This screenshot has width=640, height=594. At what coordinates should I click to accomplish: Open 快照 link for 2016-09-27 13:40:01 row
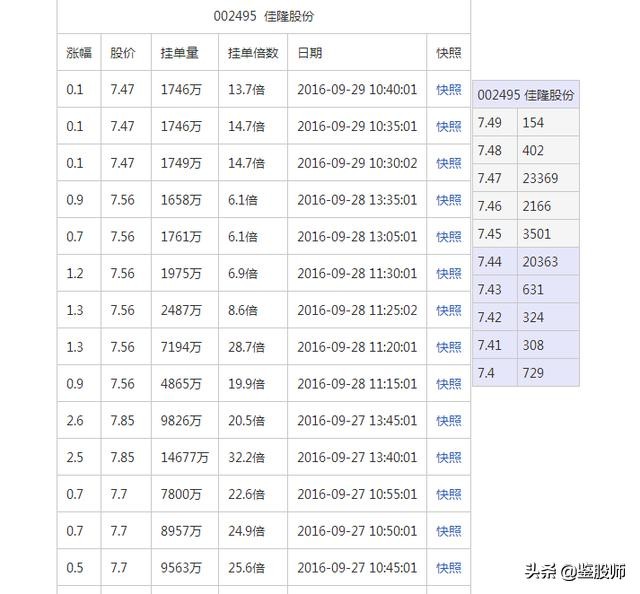click(449, 457)
